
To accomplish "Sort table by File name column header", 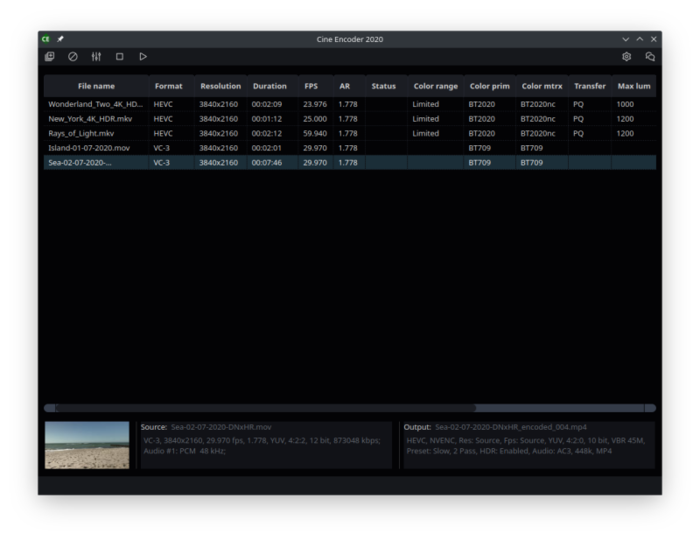I will 96,86.
